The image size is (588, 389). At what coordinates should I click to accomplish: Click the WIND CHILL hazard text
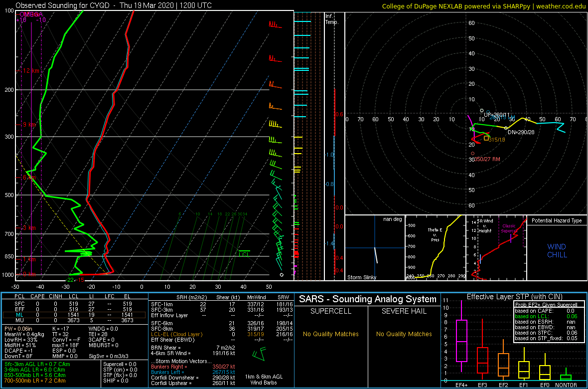pyautogui.click(x=557, y=251)
